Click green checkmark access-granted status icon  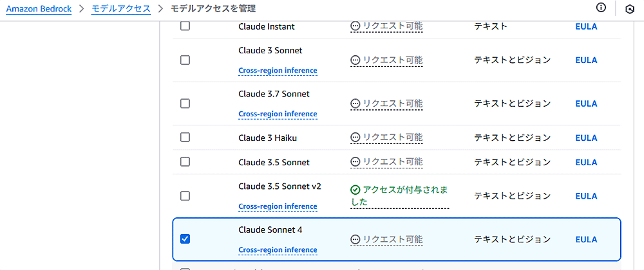click(355, 190)
